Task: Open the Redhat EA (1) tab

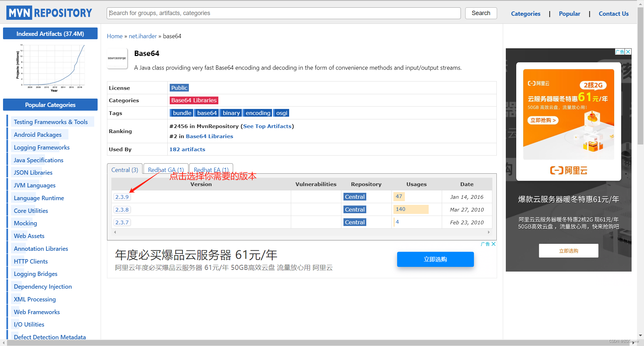Action: click(x=211, y=170)
